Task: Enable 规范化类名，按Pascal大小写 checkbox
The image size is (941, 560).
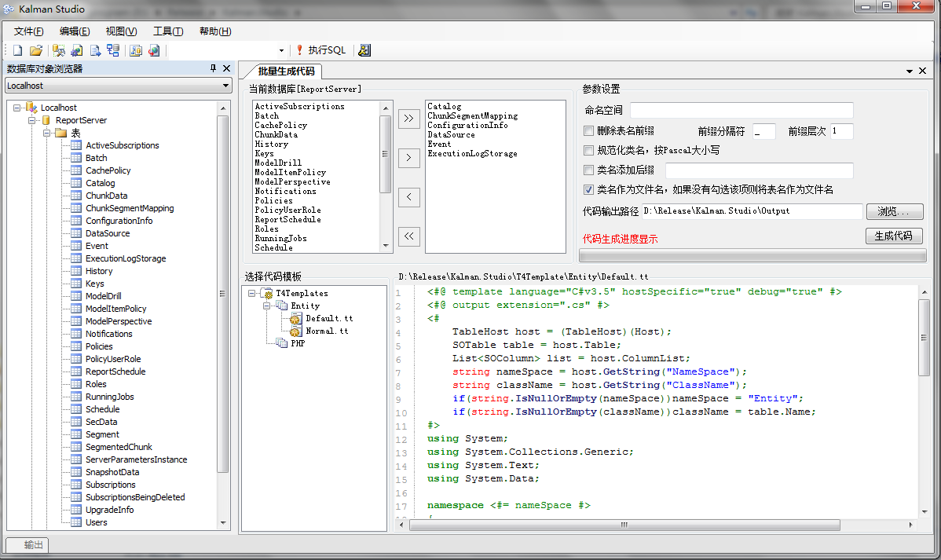Action: (589, 150)
